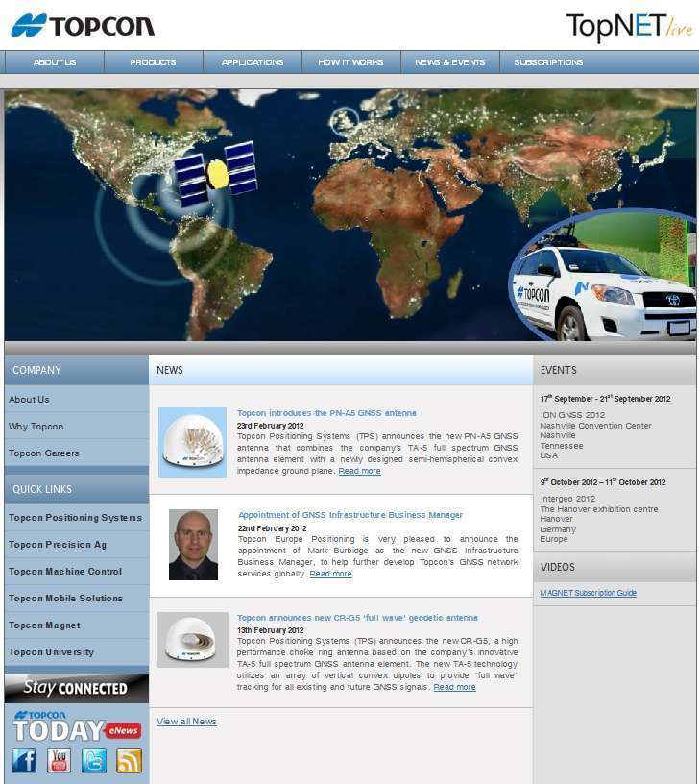699x784 pixels.
Task: Click View all News link
Action: point(186,721)
